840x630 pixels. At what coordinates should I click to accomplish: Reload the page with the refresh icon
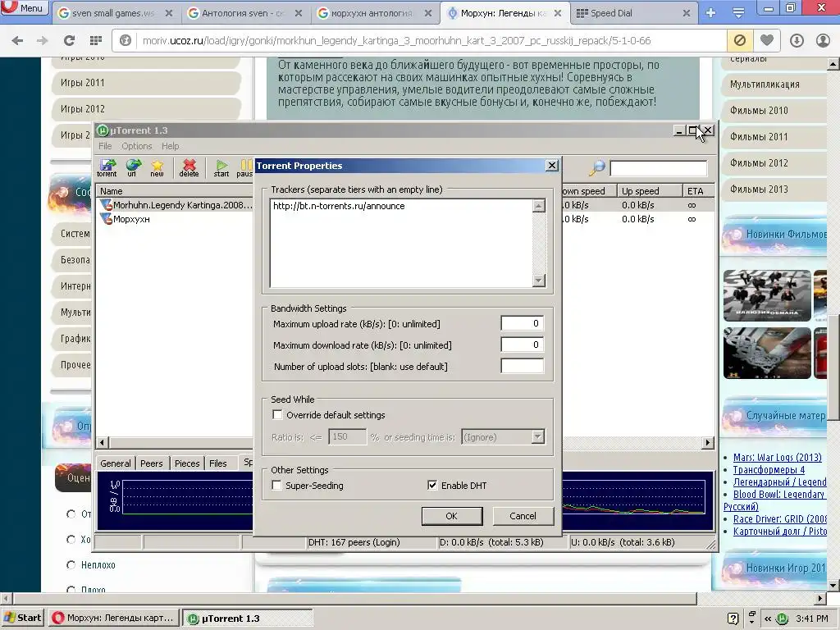click(69, 40)
